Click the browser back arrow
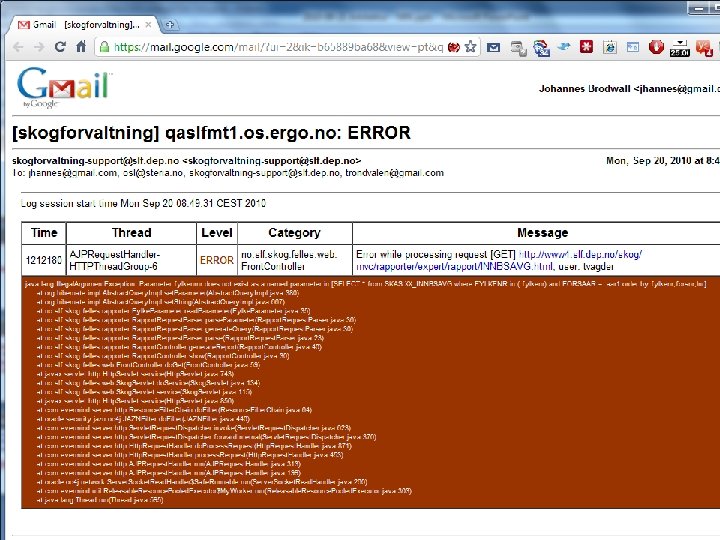720x540 pixels. pos(18,47)
